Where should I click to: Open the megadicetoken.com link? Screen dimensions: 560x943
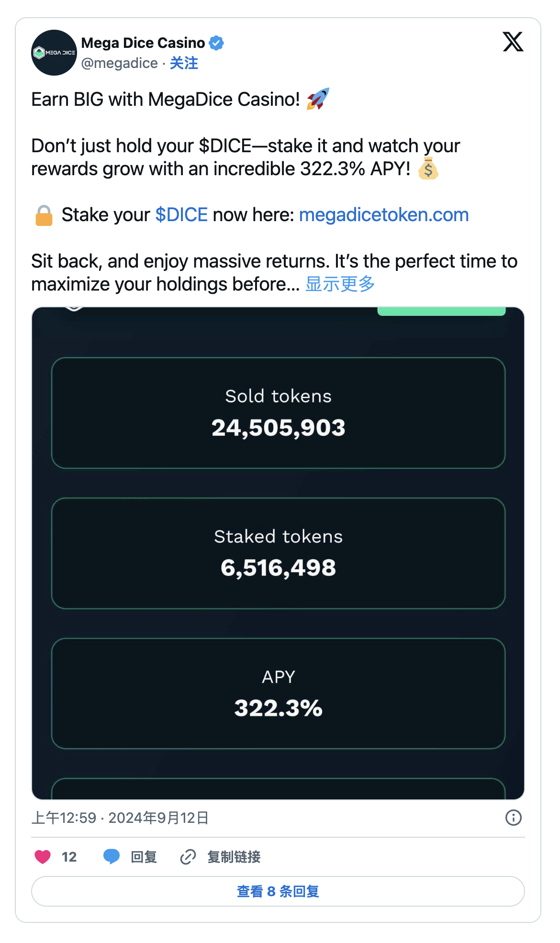click(383, 215)
